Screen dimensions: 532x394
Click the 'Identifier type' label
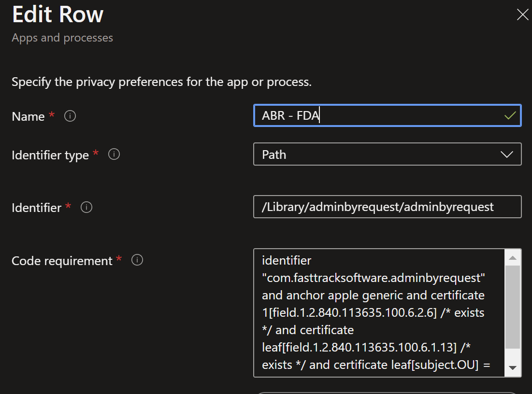coord(50,155)
